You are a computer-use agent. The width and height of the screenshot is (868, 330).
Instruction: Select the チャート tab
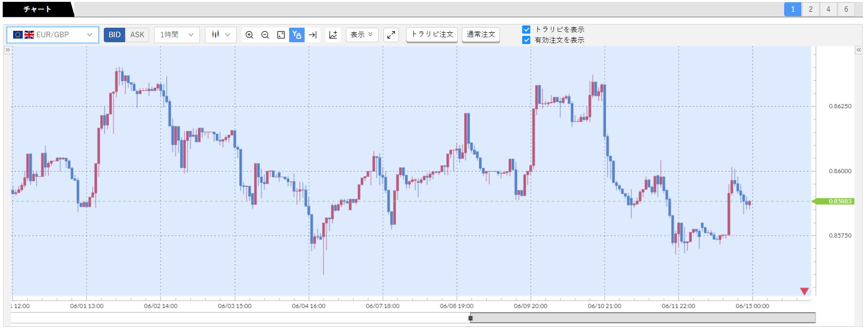tap(37, 9)
